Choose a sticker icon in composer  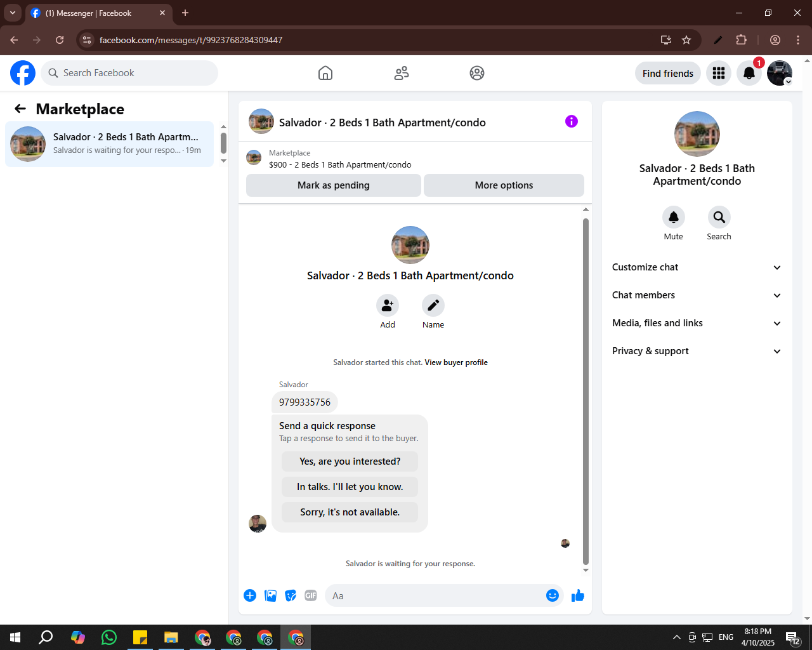pos(291,595)
